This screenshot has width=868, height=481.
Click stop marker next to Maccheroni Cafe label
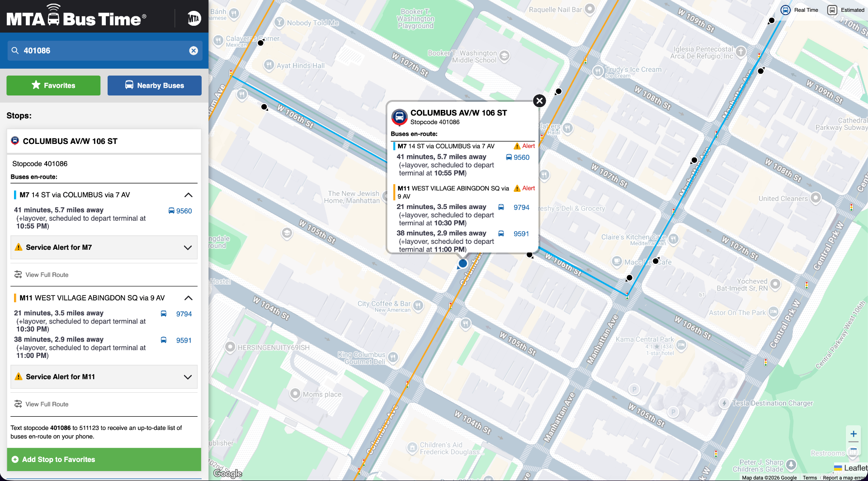(x=656, y=261)
